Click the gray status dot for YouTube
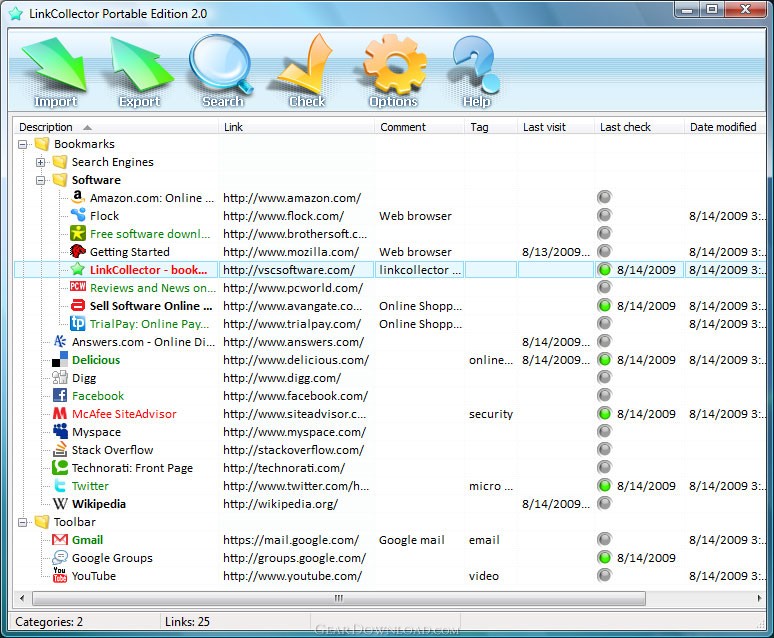The width and height of the screenshot is (774, 638). [604, 575]
